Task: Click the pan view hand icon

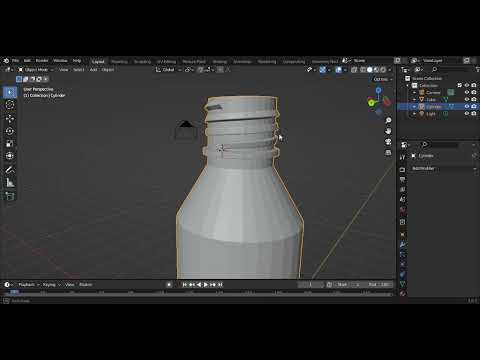Action: (388, 131)
